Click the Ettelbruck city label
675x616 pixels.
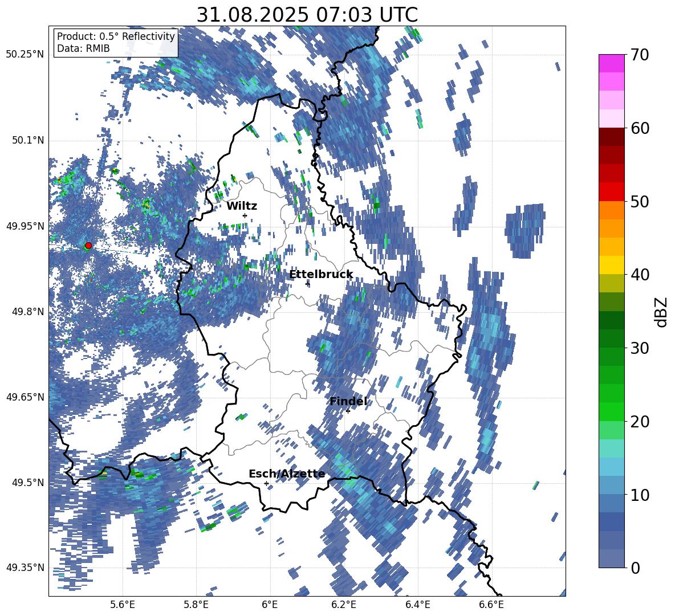tap(321, 274)
